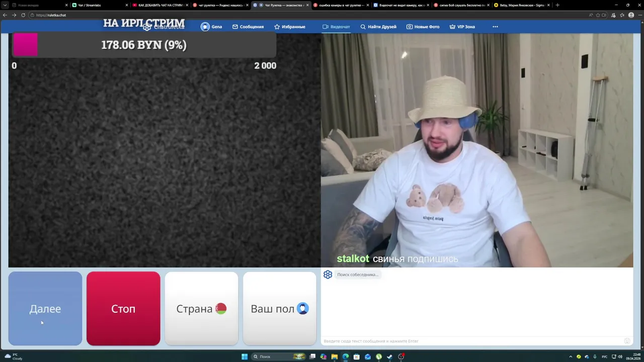Click the envelope icon beside Сообщения

click(x=235, y=27)
